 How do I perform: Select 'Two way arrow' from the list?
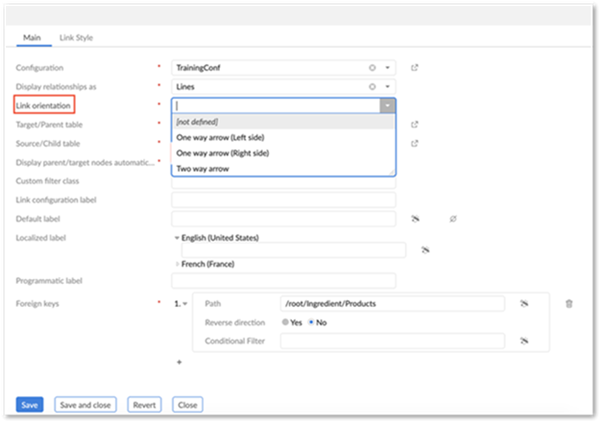(203, 169)
